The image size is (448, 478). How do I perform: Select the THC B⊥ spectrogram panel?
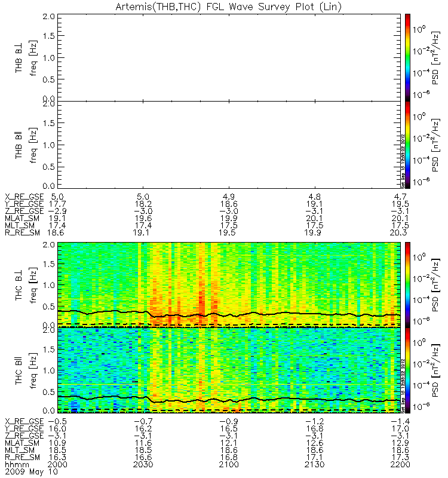pos(229,285)
